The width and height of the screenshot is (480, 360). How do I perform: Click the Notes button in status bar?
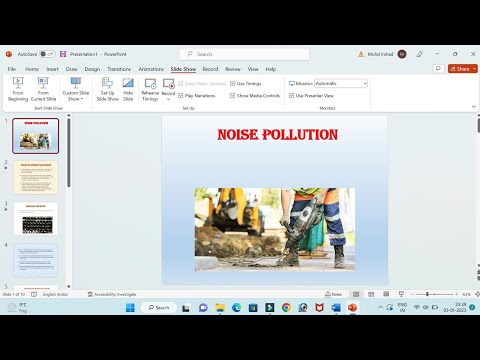pos(334,294)
